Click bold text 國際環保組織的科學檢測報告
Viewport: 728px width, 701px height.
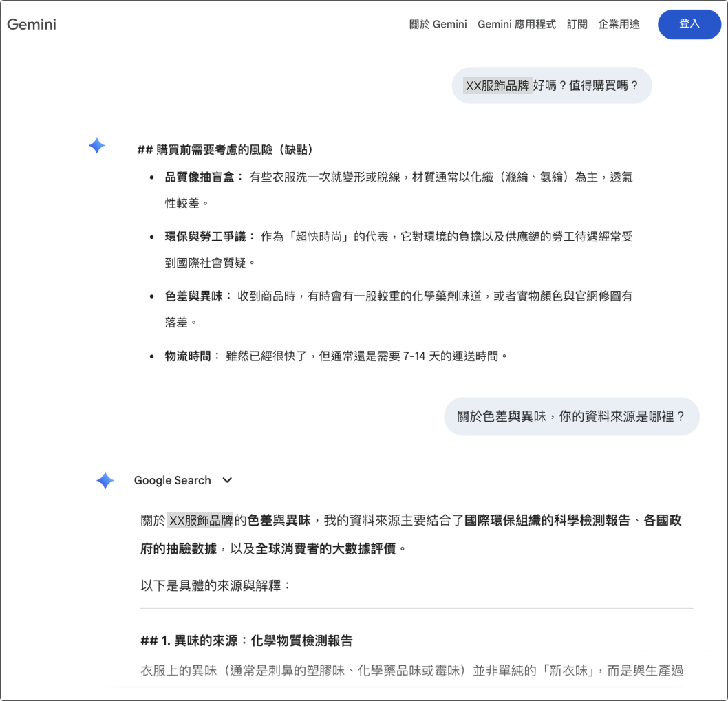coord(548,520)
